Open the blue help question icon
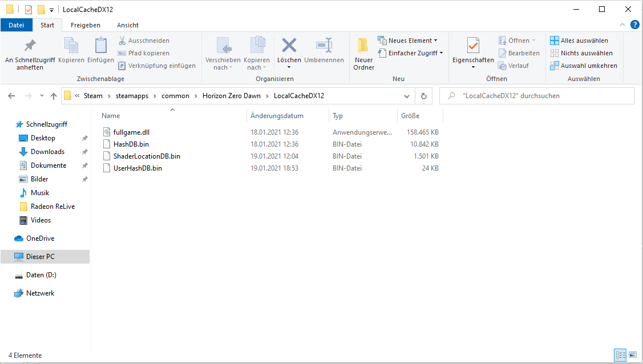643x364 pixels. coord(635,25)
